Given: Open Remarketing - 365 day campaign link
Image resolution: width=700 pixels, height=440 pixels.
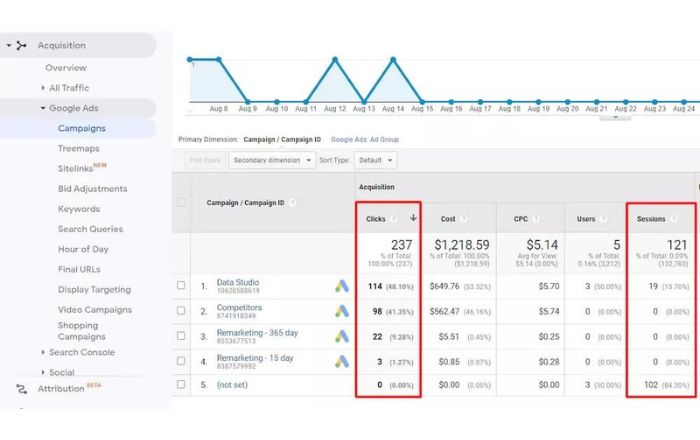Looking at the screenshot, I should [x=257, y=333].
